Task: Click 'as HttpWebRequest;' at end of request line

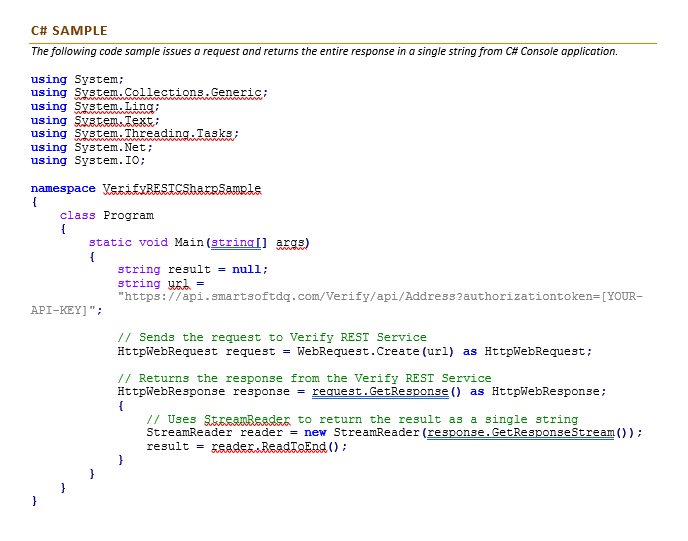Action: (527, 351)
